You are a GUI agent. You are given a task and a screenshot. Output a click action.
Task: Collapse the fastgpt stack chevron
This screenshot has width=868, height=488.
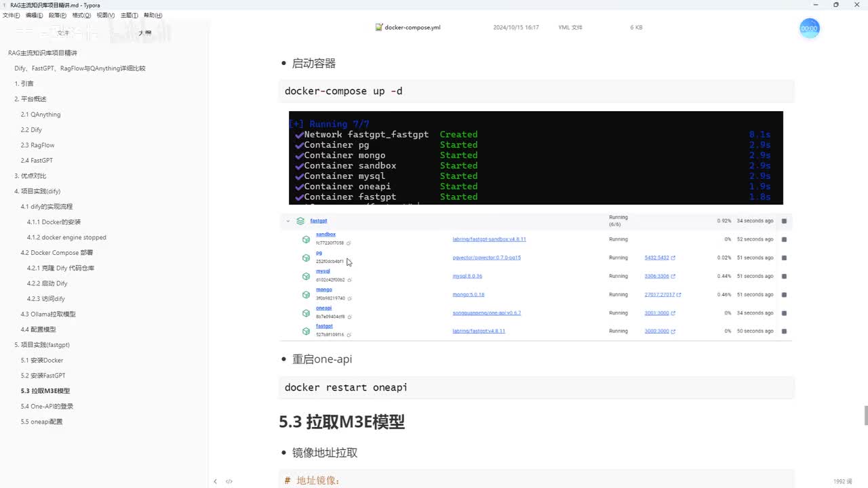288,221
